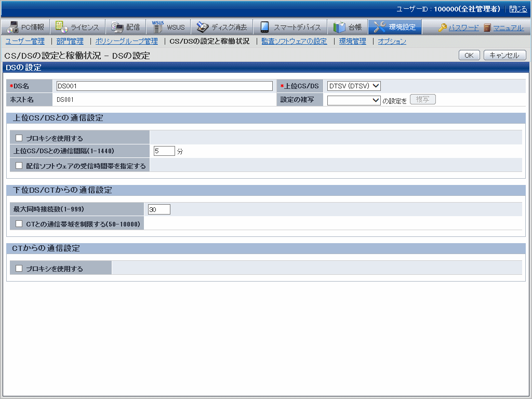Switch to ポリシーグループ管理 submenu
532x399 pixels.
click(126, 41)
